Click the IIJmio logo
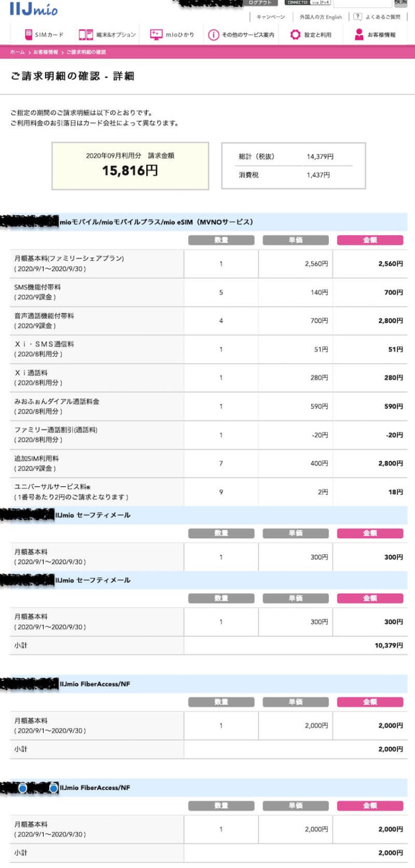415x868 pixels. [34, 9]
